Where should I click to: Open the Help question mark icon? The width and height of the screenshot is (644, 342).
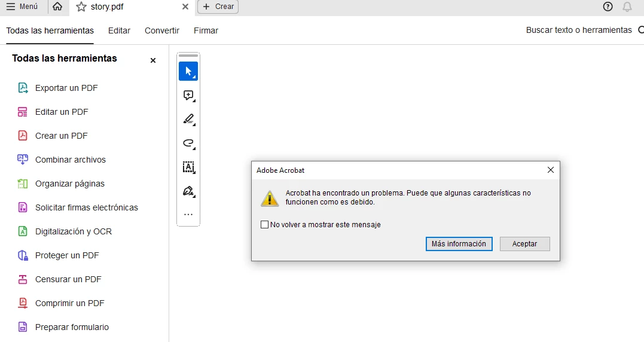pos(608,7)
